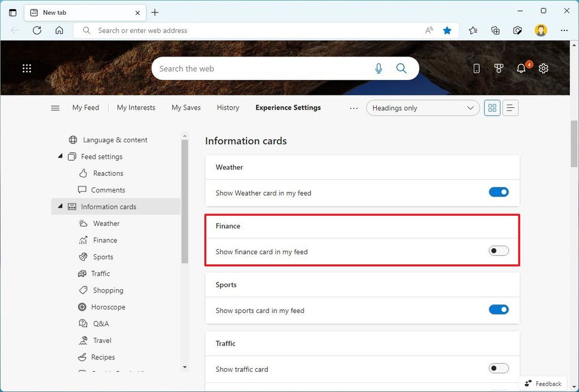Switch feed layout to grid view icon
579x392 pixels.
[492, 107]
